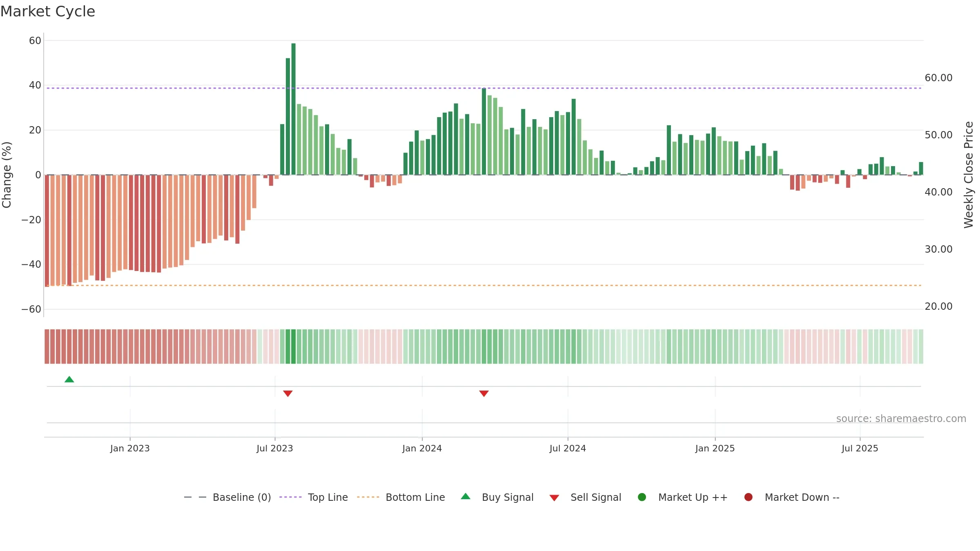Click the 50.00 price axis label

[938, 135]
